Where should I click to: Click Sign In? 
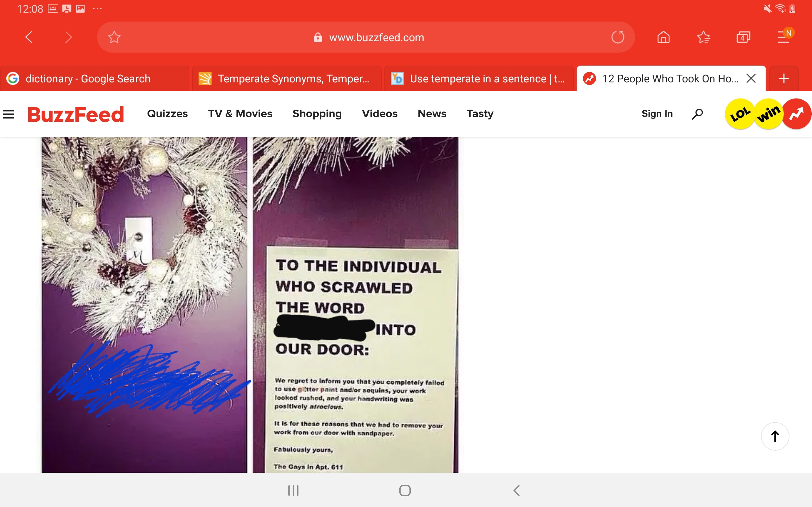tap(657, 114)
